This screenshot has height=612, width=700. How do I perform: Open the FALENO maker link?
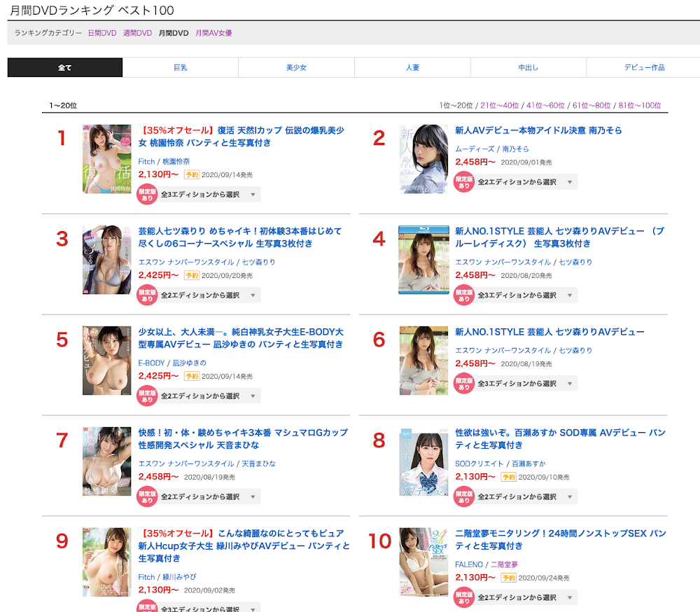(x=469, y=564)
